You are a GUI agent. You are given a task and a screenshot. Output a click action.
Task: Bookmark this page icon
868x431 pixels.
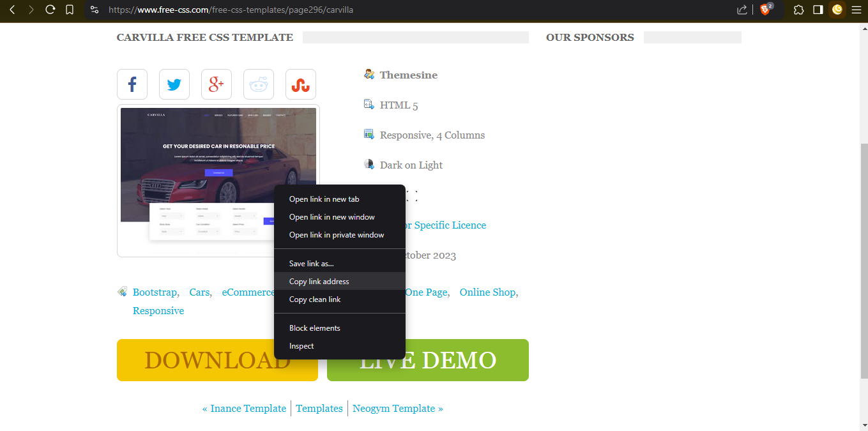point(70,10)
